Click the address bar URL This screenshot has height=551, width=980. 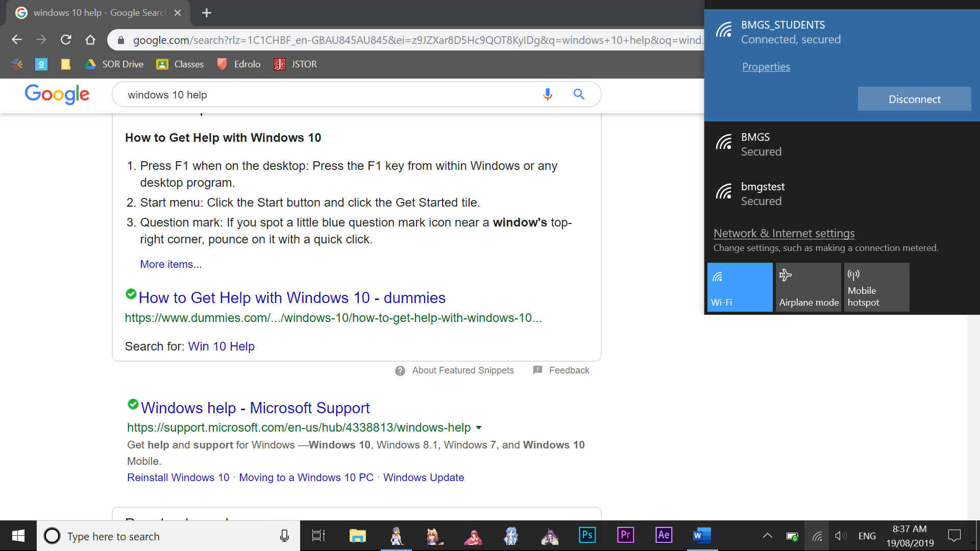(418, 40)
